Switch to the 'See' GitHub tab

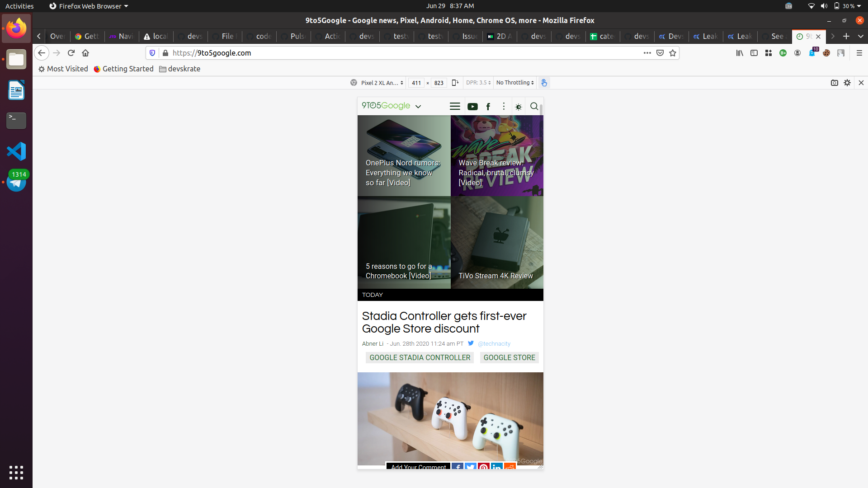[774, 36]
